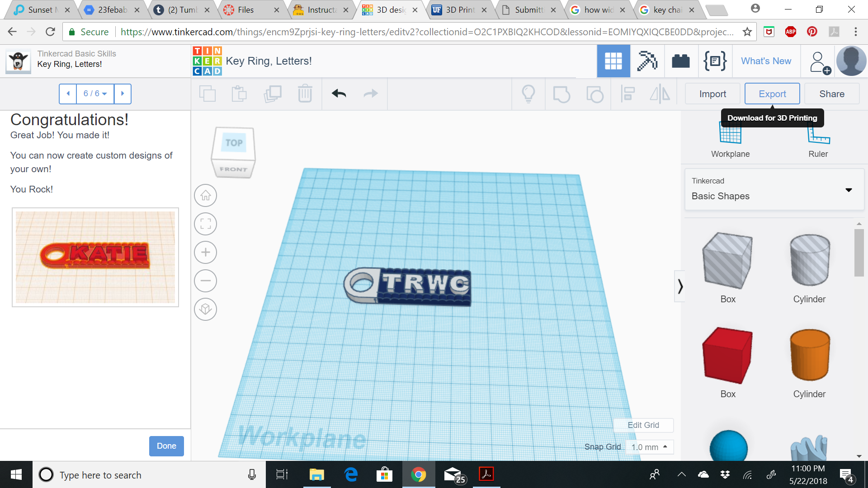Go to next lesson step

(x=123, y=94)
